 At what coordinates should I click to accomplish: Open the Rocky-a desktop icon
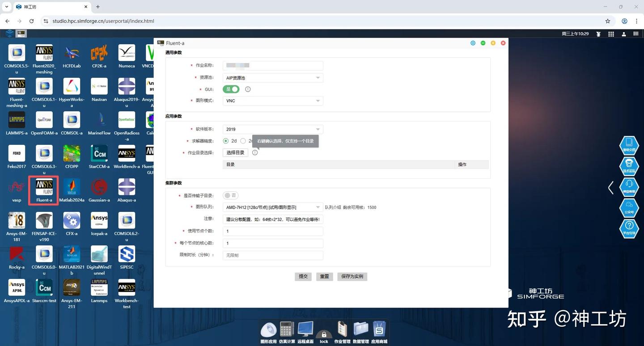17,254
